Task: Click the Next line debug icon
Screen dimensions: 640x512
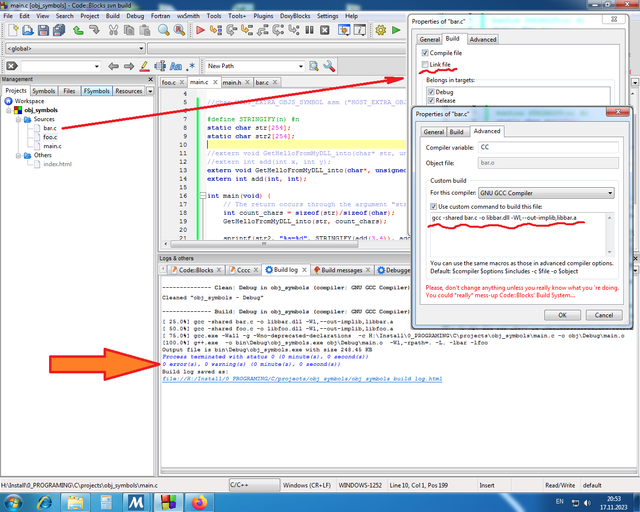Action: coord(231,30)
